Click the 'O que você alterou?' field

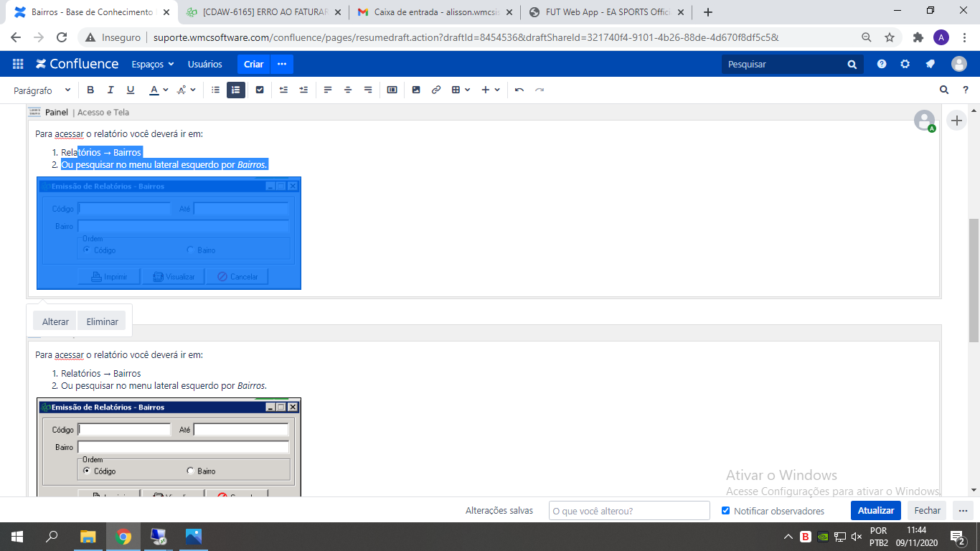point(628,511)
